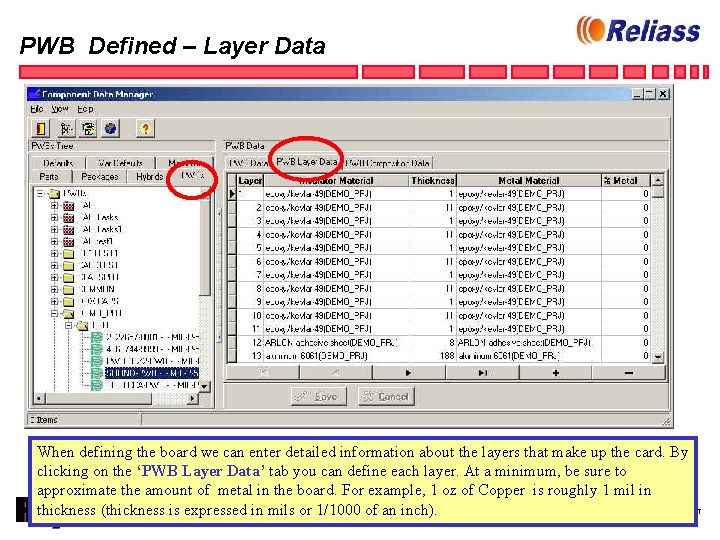Viewport: 720px width, 540px height.
Task: Switch to the Mat Defaults tab
Action: (x=120, y=163)
